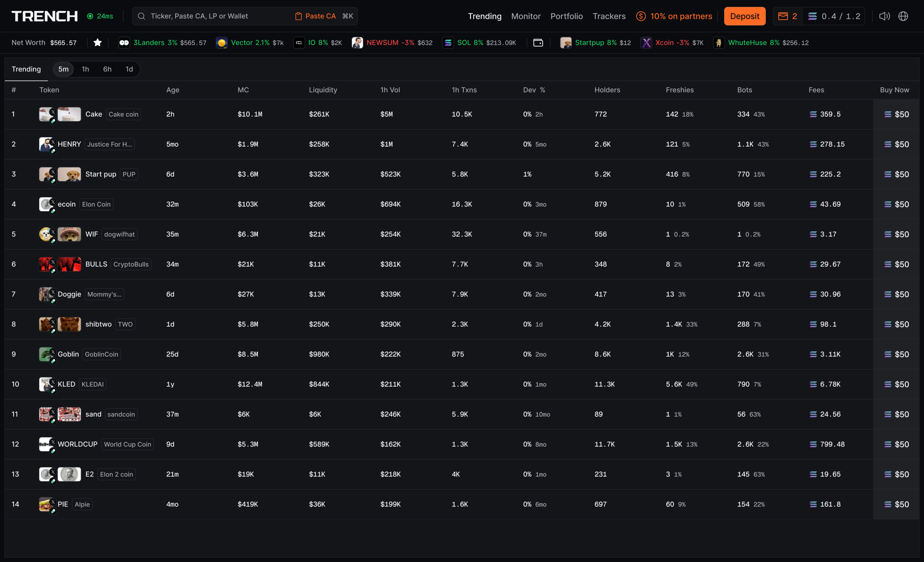The image size is (924, 562).
Task: Sort by the Liquidity column header
Action: (323, 90)
